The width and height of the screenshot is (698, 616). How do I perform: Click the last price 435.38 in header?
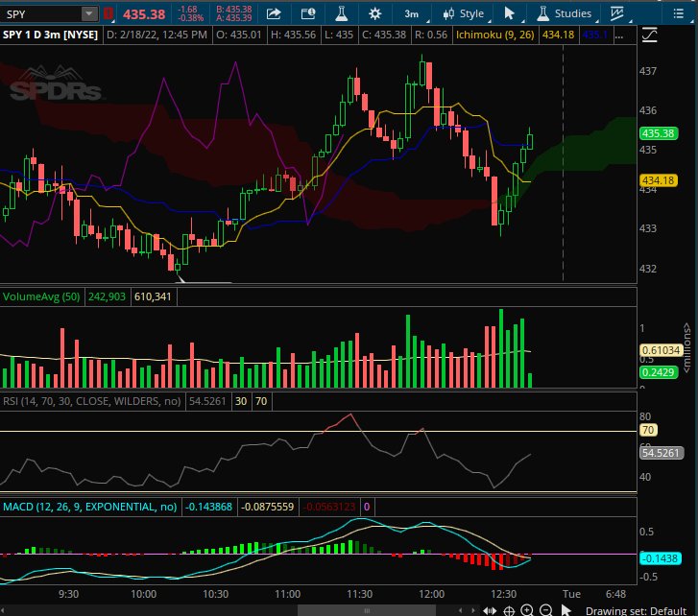(x=144, y=14)
